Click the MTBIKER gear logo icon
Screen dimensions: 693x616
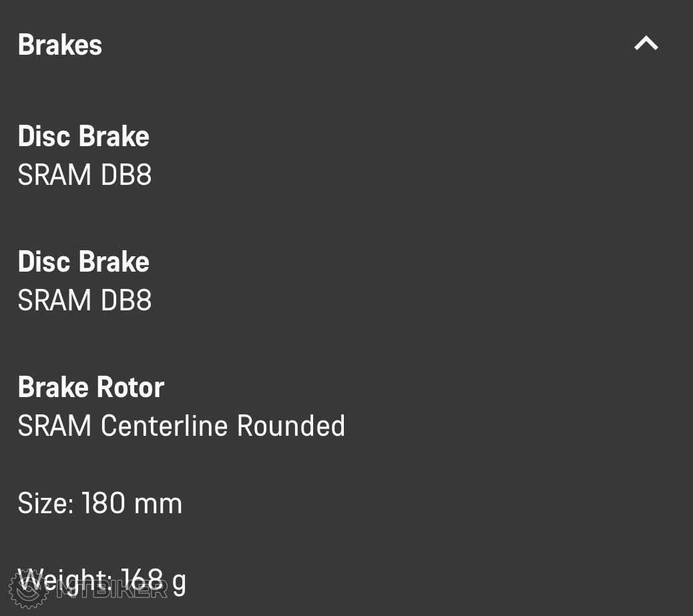(29, 589)
